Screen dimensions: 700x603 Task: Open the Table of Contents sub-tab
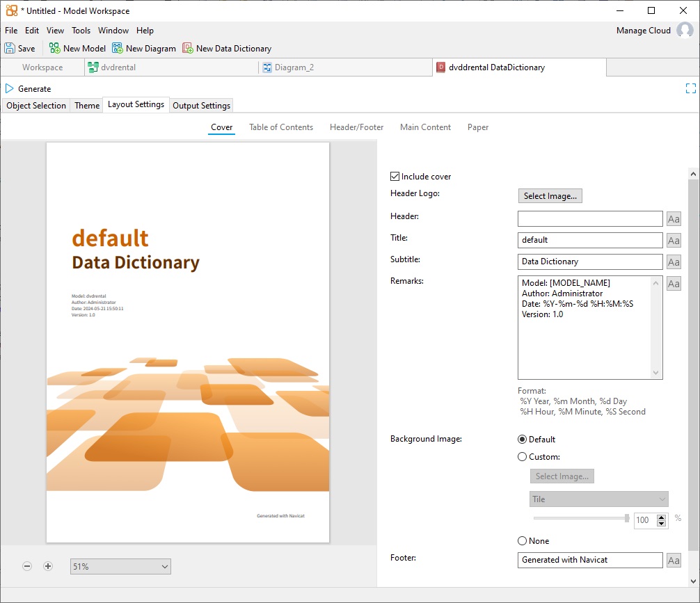click(x=281, y=127)
